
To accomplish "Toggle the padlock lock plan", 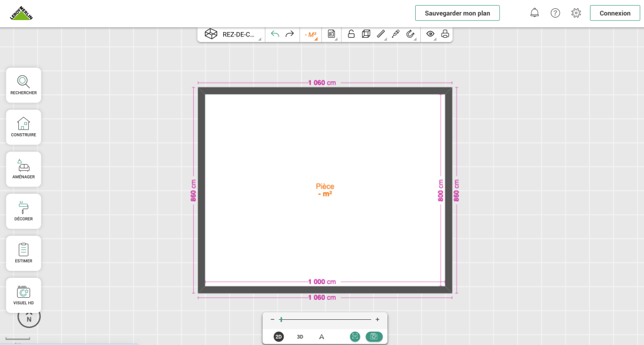I will pyautogui.click(x=351, y=34).
